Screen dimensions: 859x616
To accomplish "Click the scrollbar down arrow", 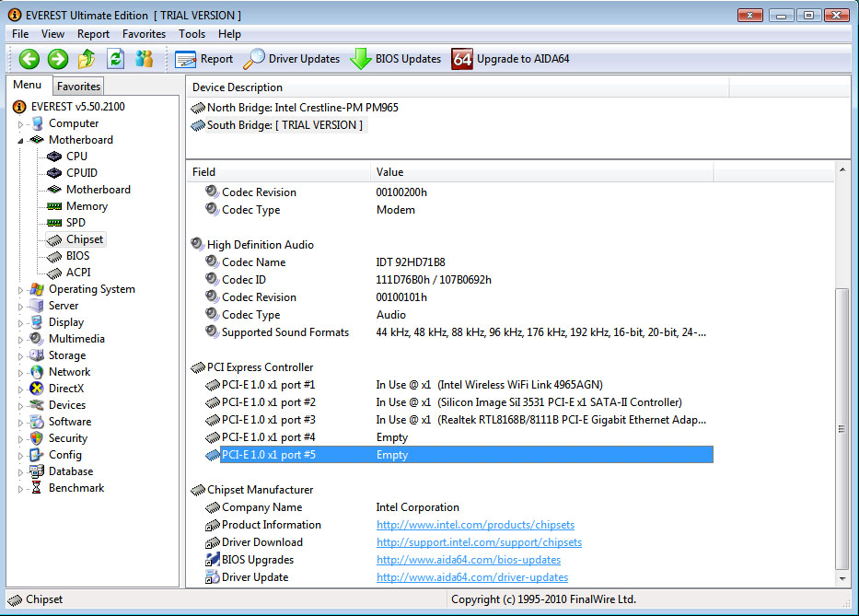I will coord(842,579).
